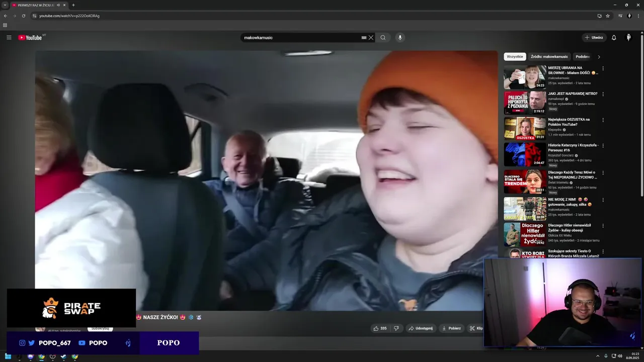Open Perseusz thumbnail lasting 2:04:47
Image resolution: width=644 pixels, height=362 pixels.
(525, 154)
